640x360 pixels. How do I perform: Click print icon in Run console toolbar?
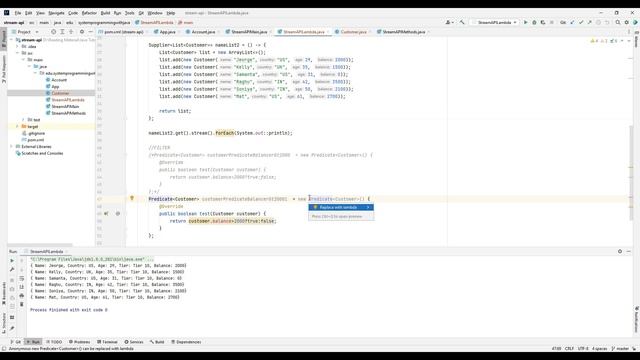pos(22,296)
